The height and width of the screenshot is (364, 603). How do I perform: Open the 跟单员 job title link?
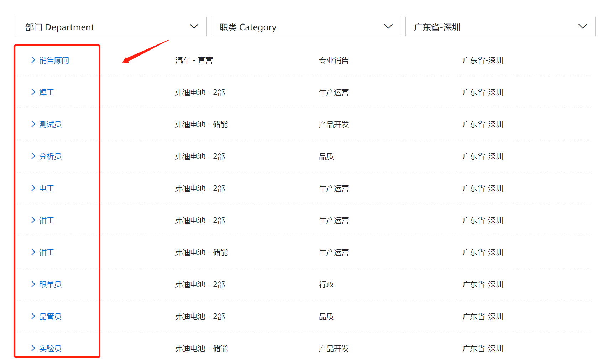pos(50,285)
